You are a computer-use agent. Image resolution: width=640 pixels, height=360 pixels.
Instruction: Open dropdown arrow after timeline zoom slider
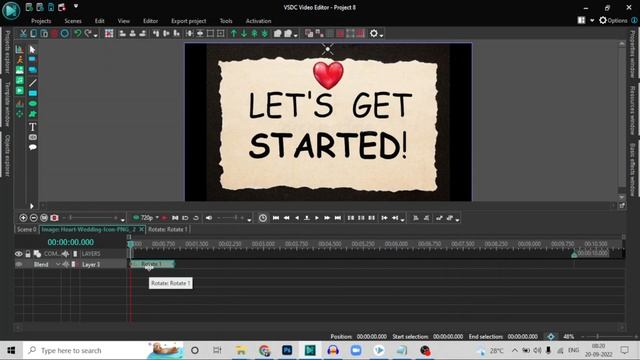tap(123, 220)
